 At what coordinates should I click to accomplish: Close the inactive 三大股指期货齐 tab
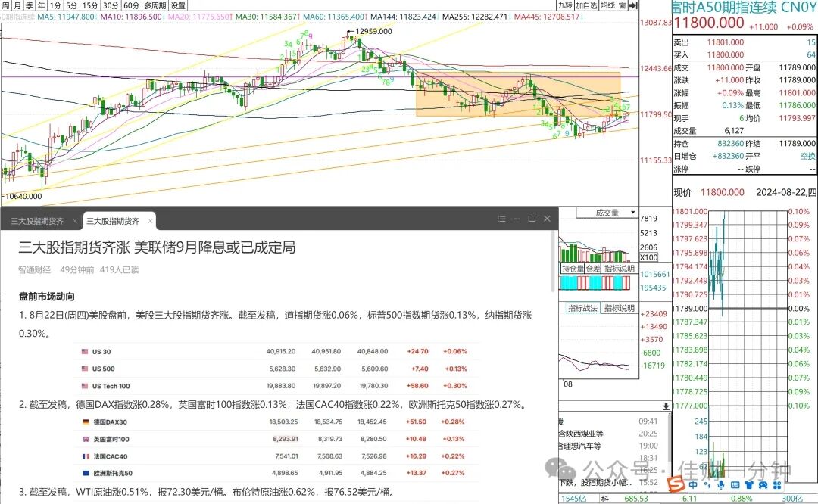click(74, 221)
